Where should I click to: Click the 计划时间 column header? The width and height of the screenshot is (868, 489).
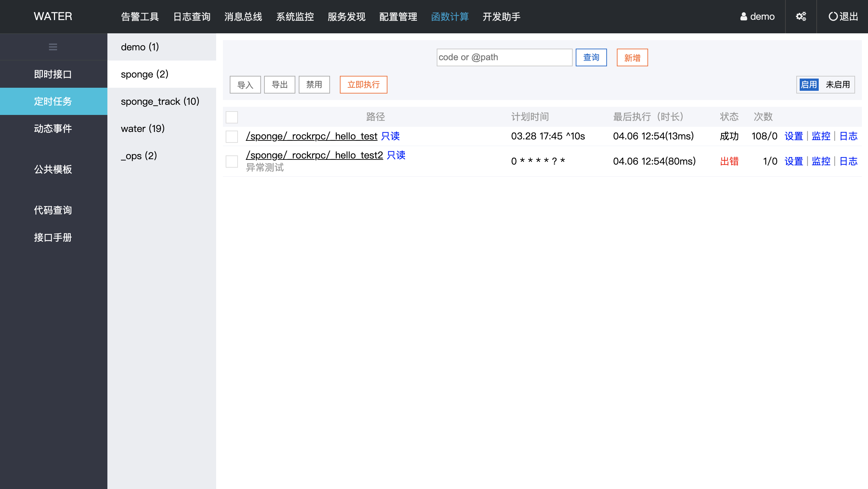(530, 117)
